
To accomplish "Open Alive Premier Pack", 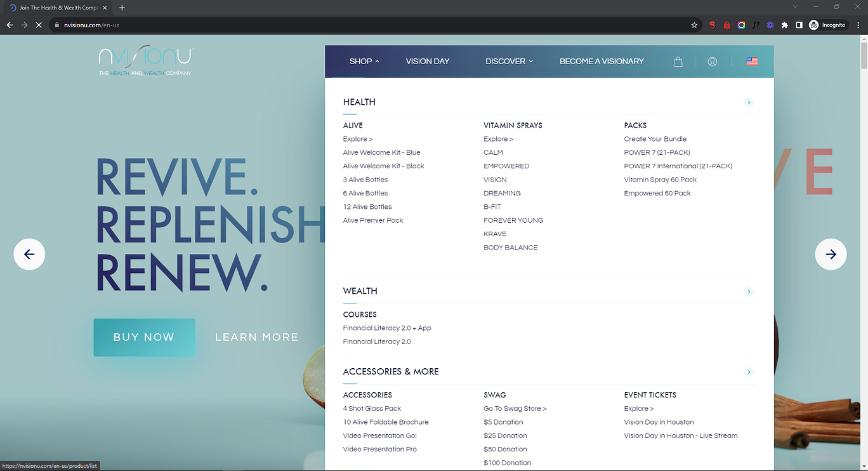I will pyautogui.click(x=373, y=220).
